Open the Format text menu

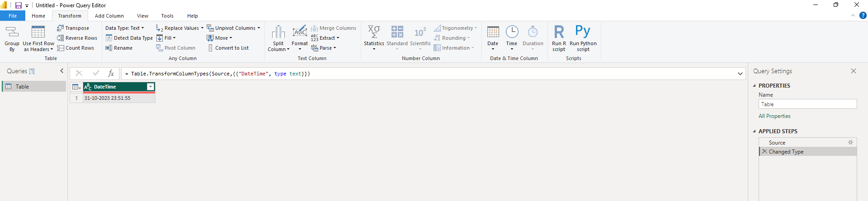click(x=300, y=39)
